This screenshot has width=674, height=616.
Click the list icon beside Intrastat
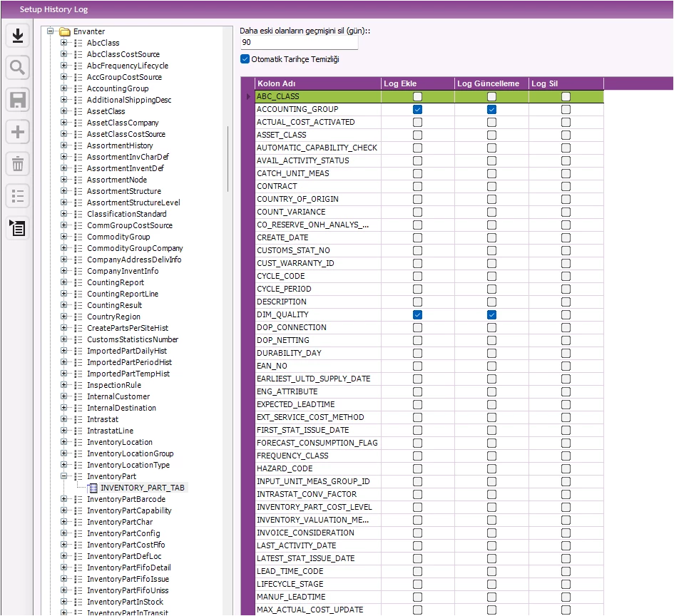[x=78, y=419]
